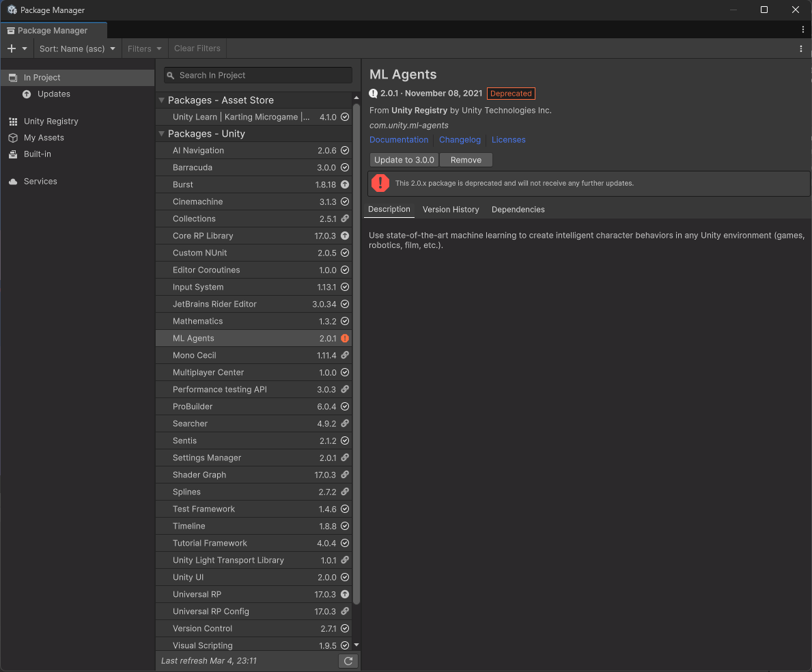Click the checkmark icon for Mathematics
This screenshot has width=812, height=672.
pos(345,322)
